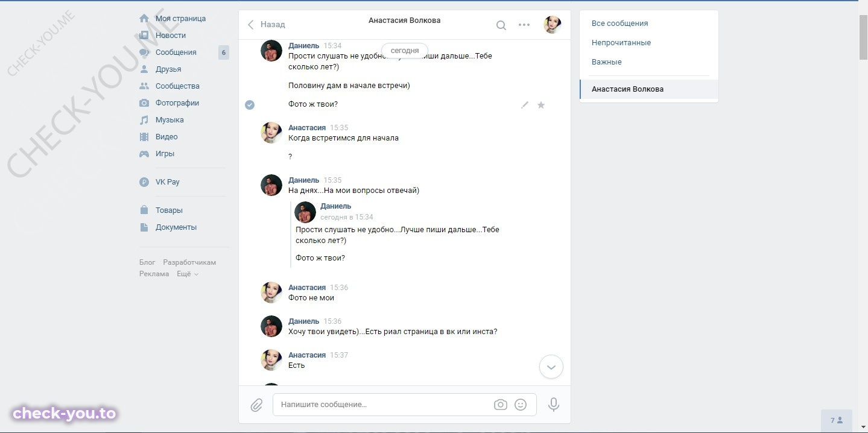This screenshot has height=433, width=868.
Task: Open the Новости news icon
Action: [x=144, y=36]
